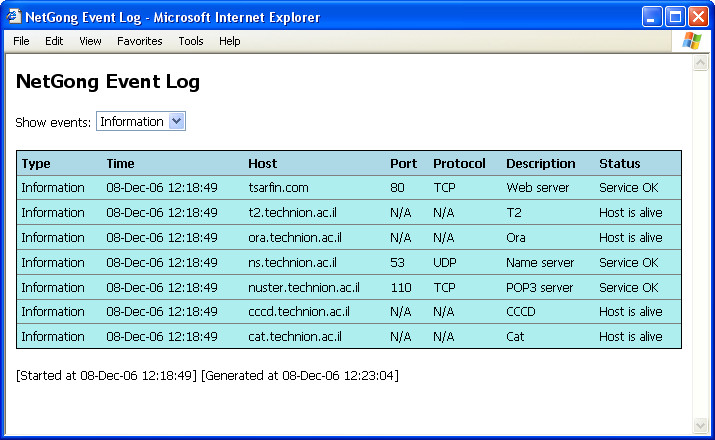Click Host is alive status for ora.technion.ac.il

click(631, 238)
